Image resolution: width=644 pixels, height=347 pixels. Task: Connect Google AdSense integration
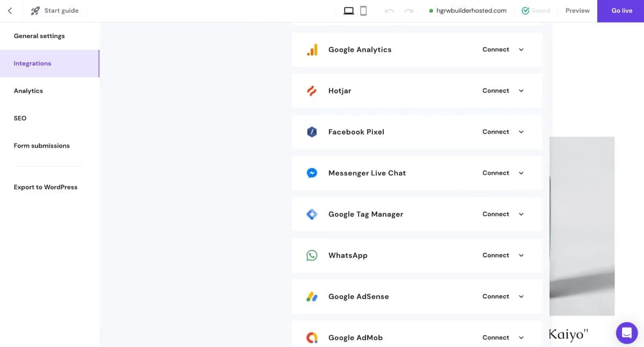click(x=495, y=297)
